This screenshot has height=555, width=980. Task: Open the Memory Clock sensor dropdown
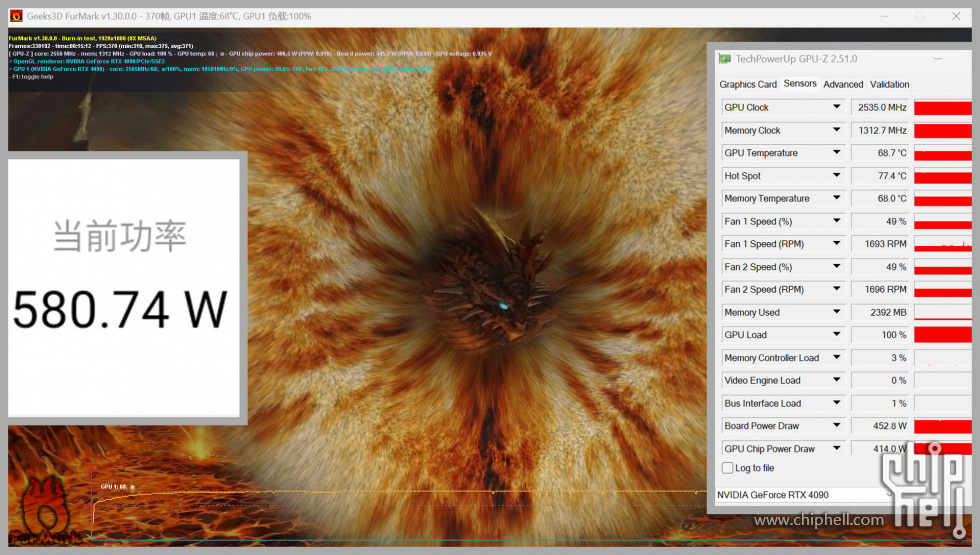click(836, 130)
